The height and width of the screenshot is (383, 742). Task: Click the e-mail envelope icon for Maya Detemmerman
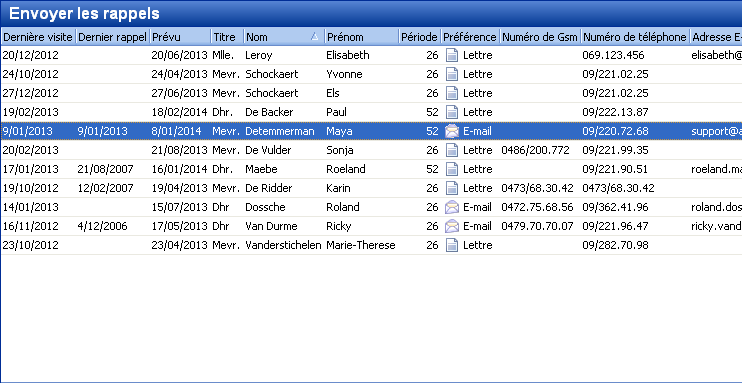click(452, 131)
